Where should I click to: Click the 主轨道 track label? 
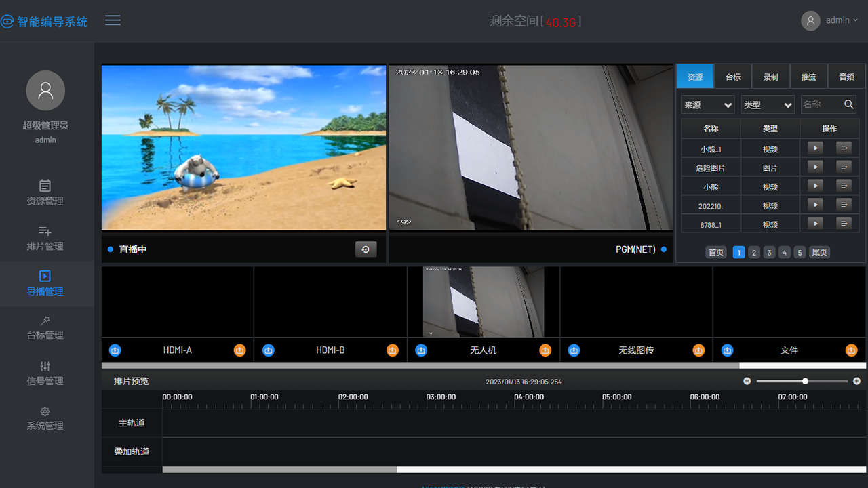tap(132, 423)
